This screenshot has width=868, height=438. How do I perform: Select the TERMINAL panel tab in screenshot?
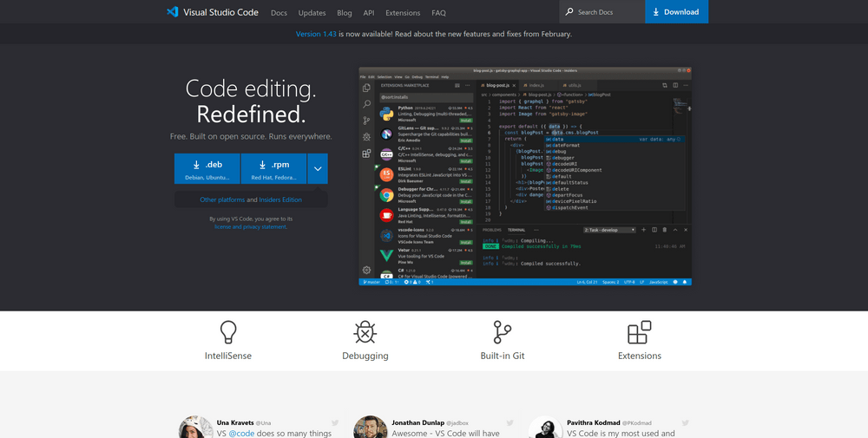[x=516, y=230]
